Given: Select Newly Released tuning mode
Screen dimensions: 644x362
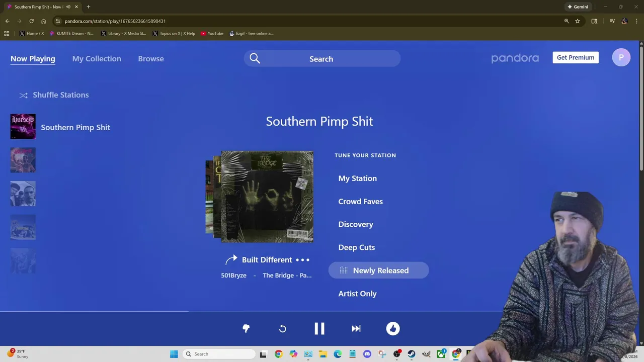Looking at the screenshot, I should [x=378, y=270].
